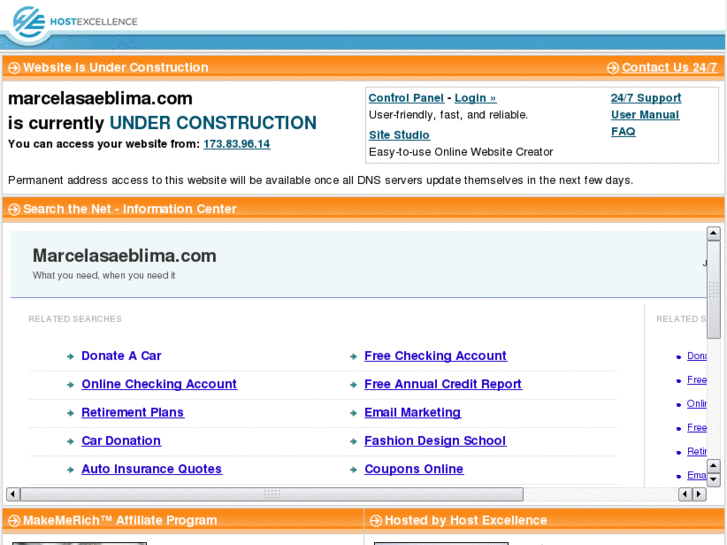Click the small down arrow at frame bottom right
Image resolution: width=727 pixels, height=545 pixels.
click(x=713, y=480)
